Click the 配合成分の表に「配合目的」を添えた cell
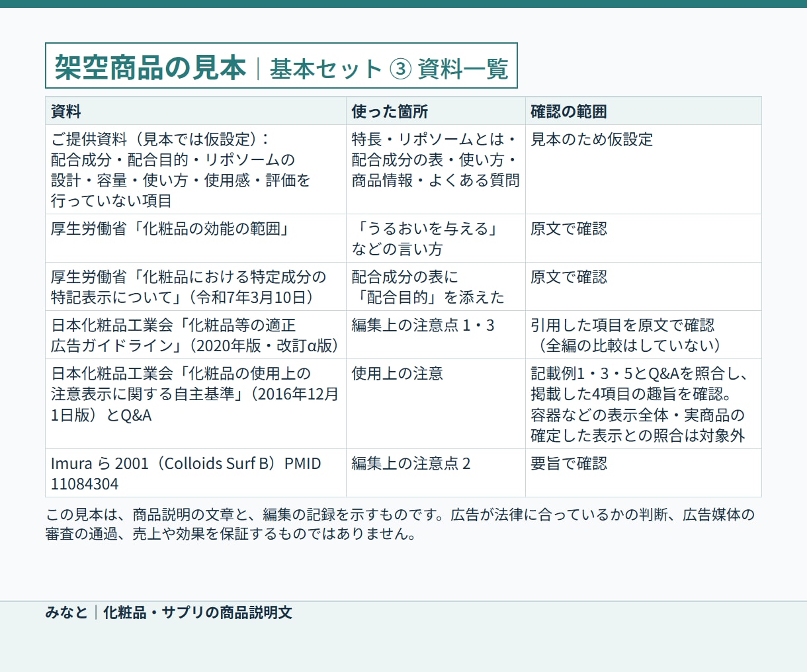 pos(436,286)
